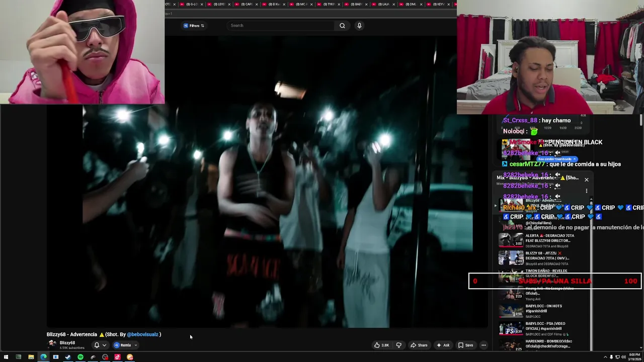The width and height of the screenshot is (644, 362).
Task: Play HARDENRD - BOMBEO playlist video
Action: pos(543,344)
